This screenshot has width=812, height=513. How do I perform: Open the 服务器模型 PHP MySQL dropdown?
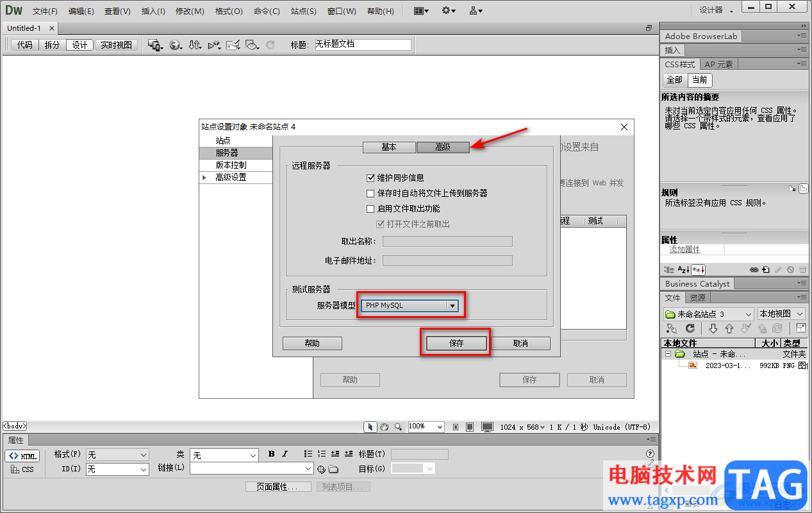(410, 306)
